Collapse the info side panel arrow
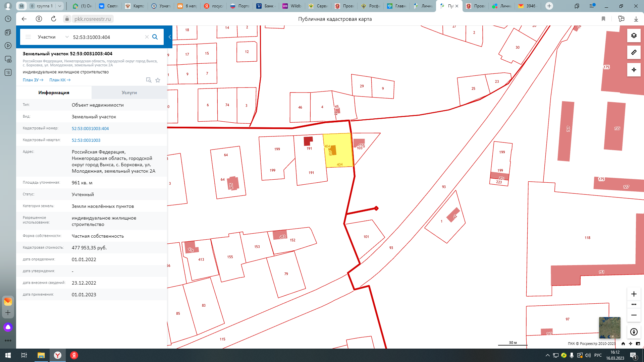This screenshot has height=362, width=644. [170, 37]
